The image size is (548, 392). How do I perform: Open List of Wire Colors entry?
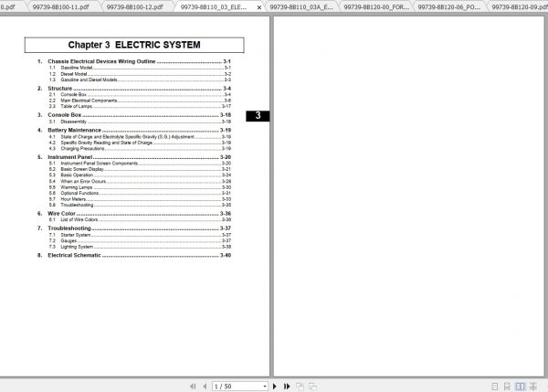click(x=140, y=220)
